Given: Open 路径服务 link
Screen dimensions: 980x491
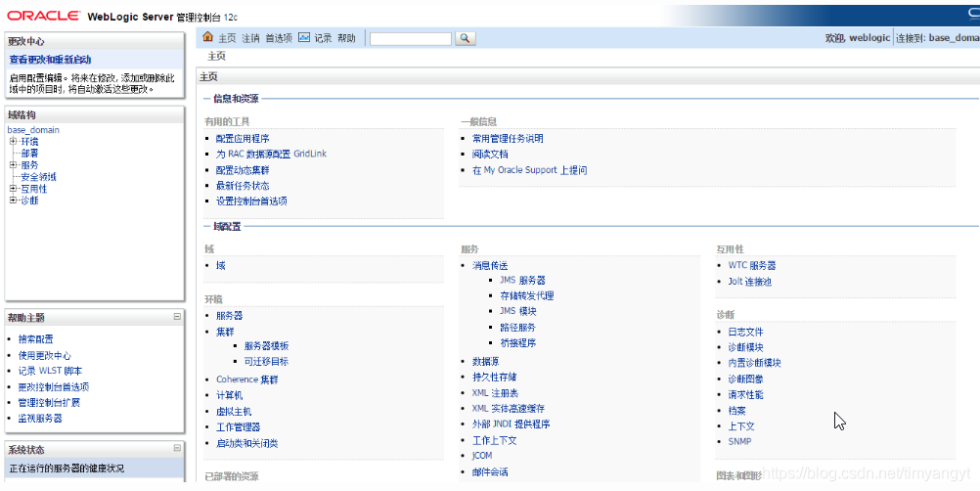Looking at the screenshot, I should click(x=518, y=328).
